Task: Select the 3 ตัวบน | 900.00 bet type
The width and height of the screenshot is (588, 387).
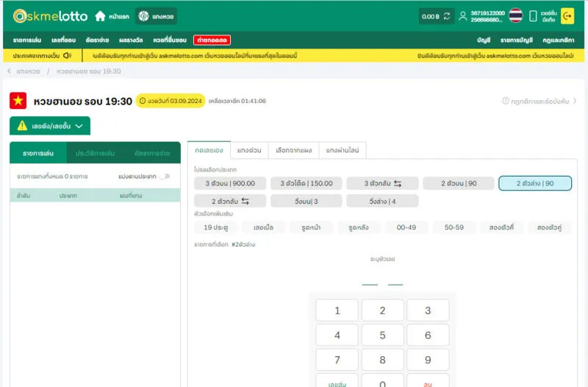Action: coord(229,183)
